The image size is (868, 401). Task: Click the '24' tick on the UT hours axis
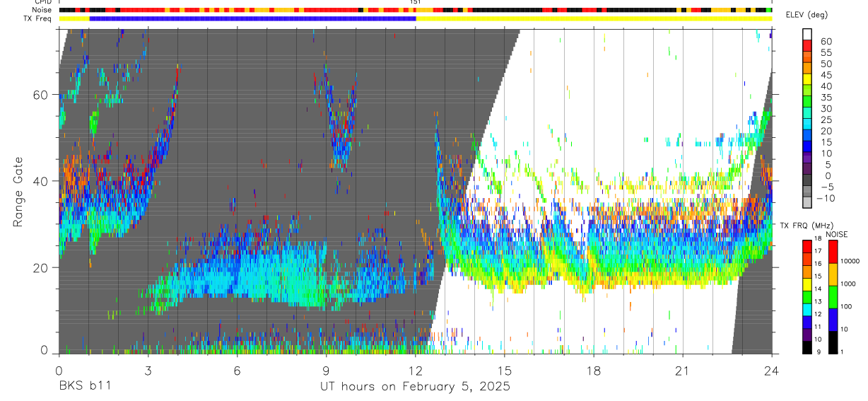772,371
